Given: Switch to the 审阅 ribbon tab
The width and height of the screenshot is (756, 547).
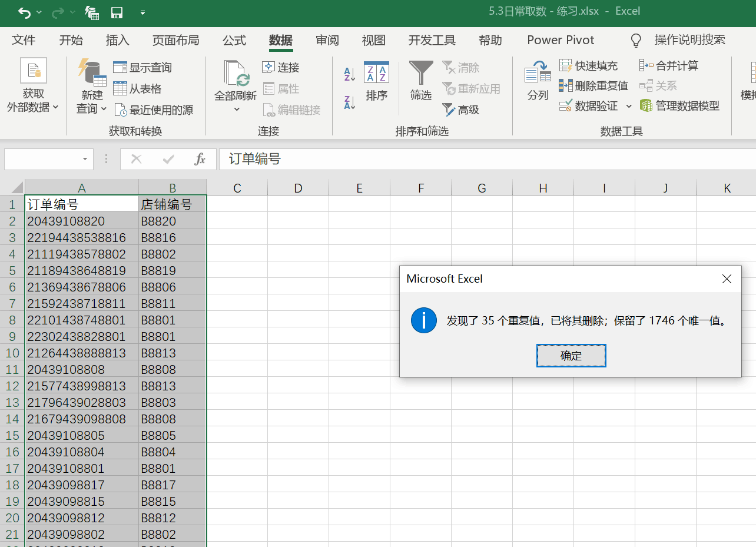Looking at the screenshot, I should [x=327, y=40].
